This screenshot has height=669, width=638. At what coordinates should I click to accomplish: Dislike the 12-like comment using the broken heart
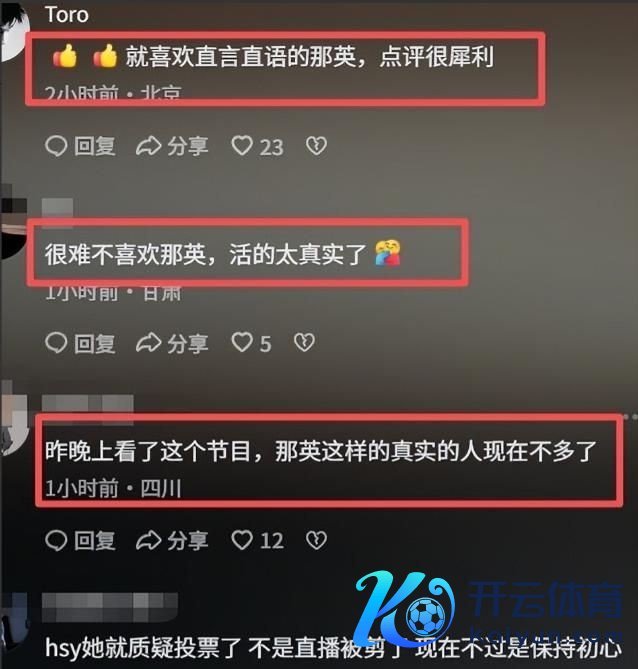(x=316, y=540)
